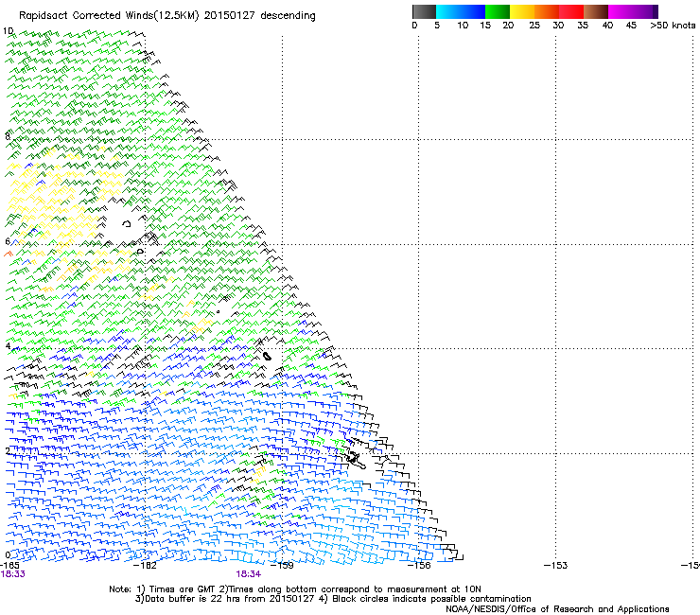700x615 pixels.
Task: Click the black island outline near 4N -159
Action: tap(267, 356)
